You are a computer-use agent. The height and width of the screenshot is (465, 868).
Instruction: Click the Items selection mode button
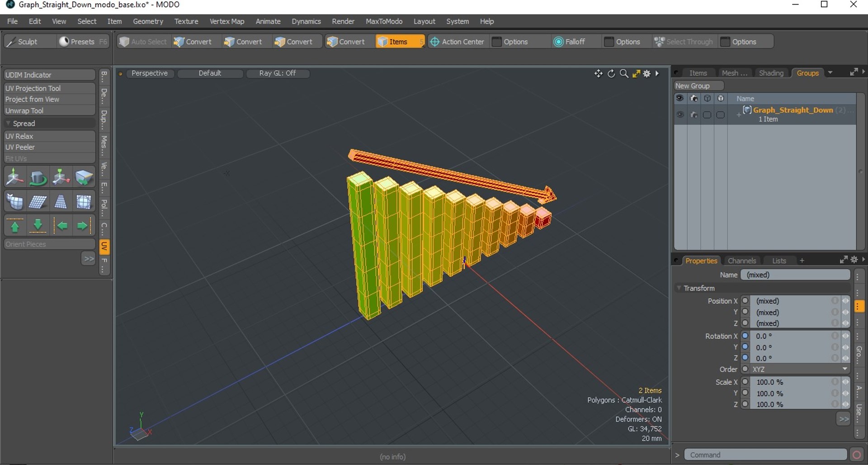[x=400, y=42]
